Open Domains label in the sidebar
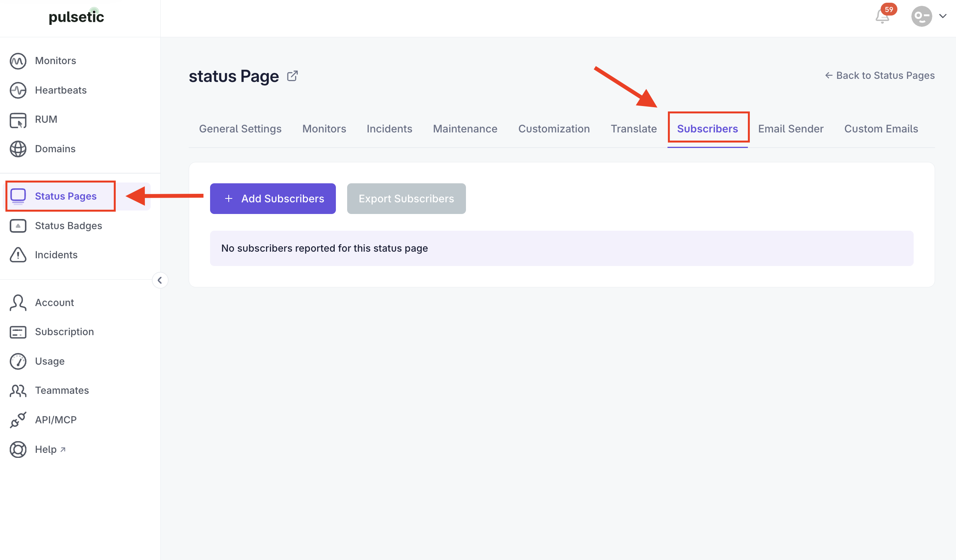956x560 pixels. click(x=55, y=149)
